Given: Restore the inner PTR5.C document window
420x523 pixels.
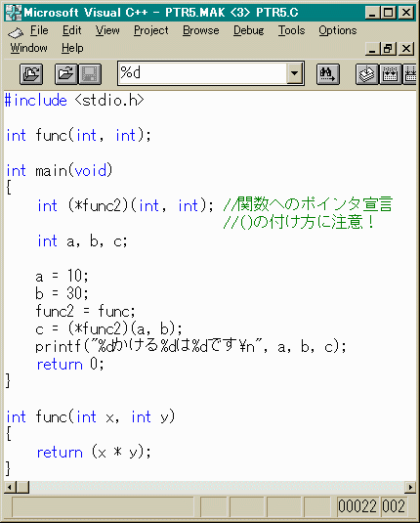Looking at the screenshot, I should point(388,49).
